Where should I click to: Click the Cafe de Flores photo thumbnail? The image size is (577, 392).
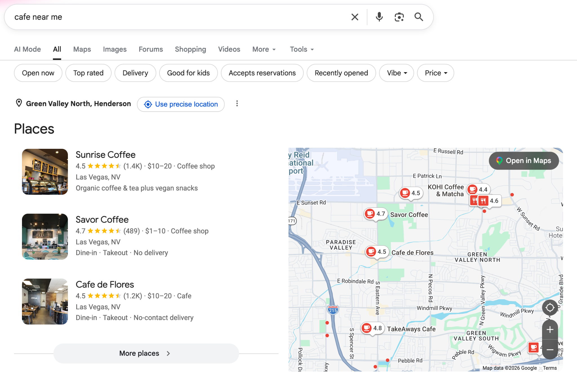pyautogui.click(x=45, y=302)
